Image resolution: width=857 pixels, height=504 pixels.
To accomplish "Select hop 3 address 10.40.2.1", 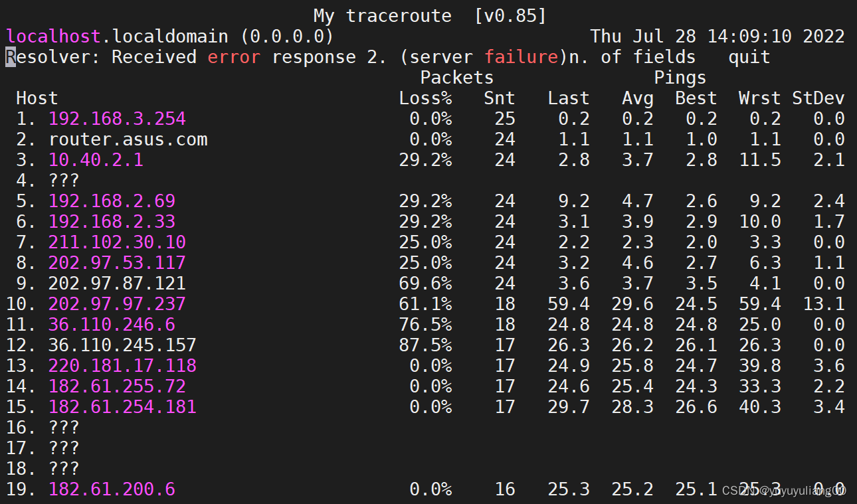I will 96,159.
